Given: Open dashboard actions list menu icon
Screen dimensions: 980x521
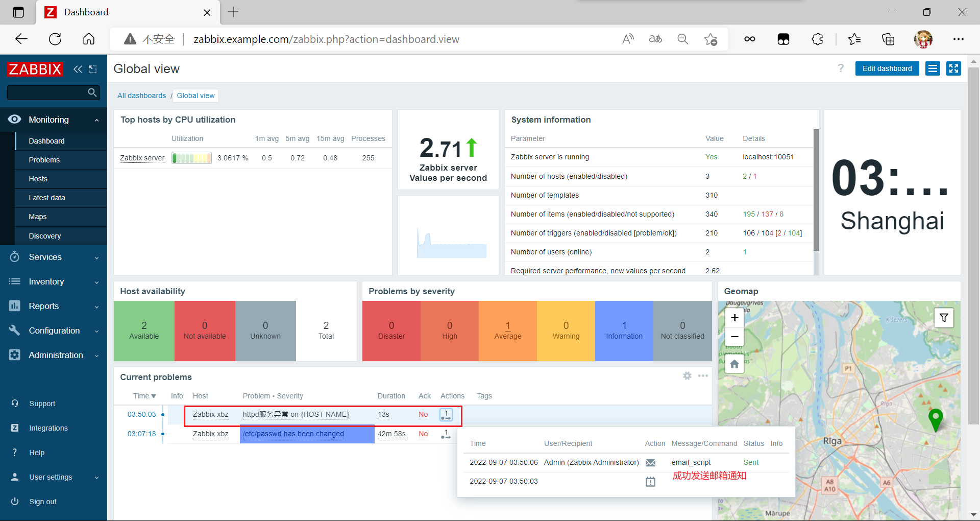Looking at the screenshot, I should tap(933, 68).
